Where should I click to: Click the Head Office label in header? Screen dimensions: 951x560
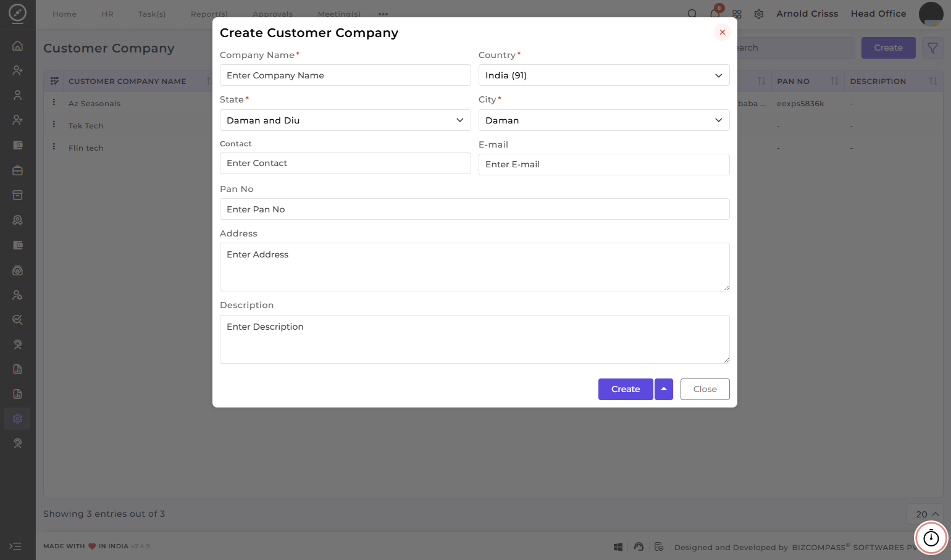click(x=878, y=14)
